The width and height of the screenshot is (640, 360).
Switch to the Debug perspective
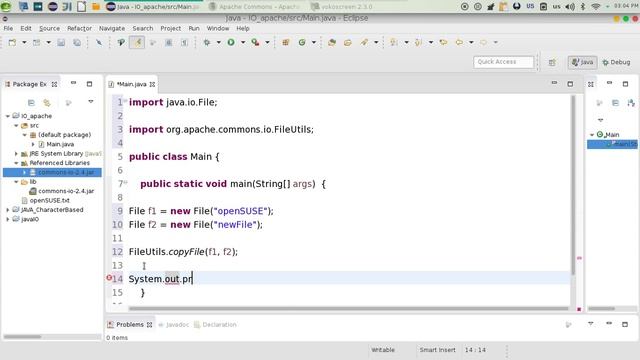[616, 62]
